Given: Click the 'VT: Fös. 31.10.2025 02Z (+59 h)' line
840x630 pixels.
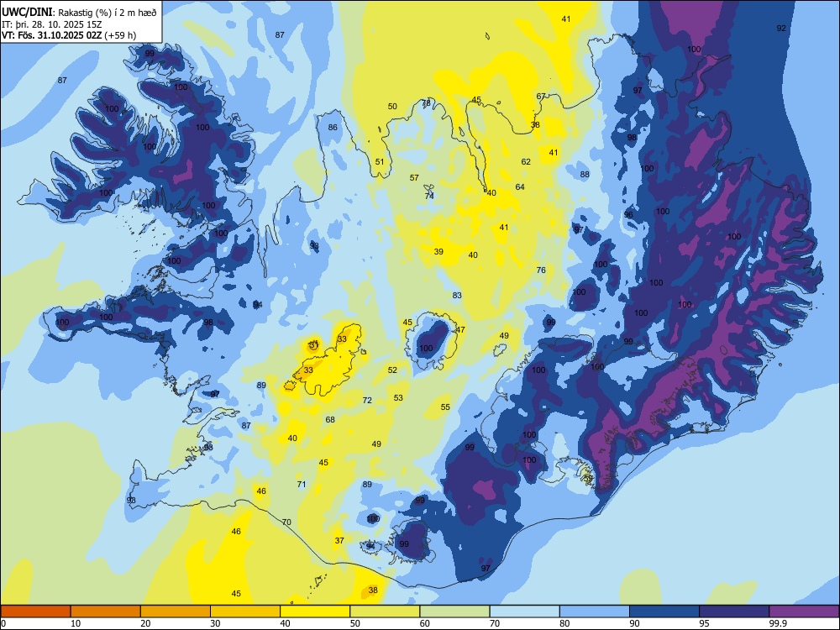Looking at the screenshot, I should point(69,35).
